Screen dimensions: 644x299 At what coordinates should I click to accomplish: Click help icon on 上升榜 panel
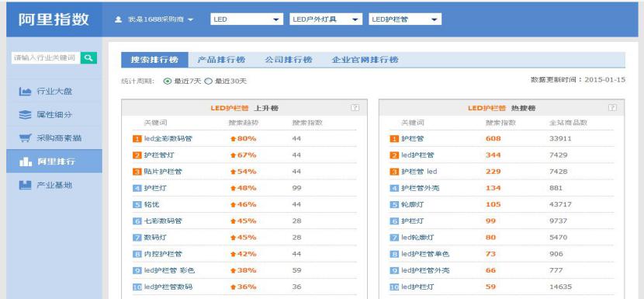pos(355,108)
